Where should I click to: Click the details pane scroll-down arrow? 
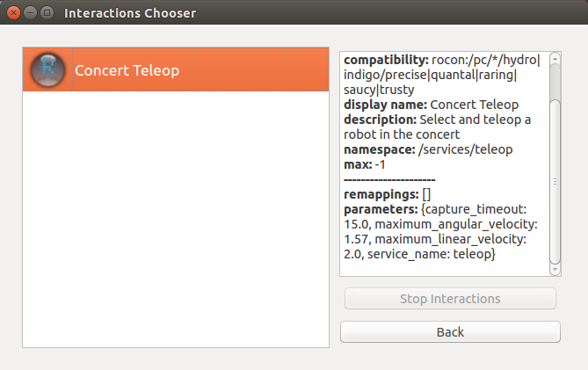[555, 270]
